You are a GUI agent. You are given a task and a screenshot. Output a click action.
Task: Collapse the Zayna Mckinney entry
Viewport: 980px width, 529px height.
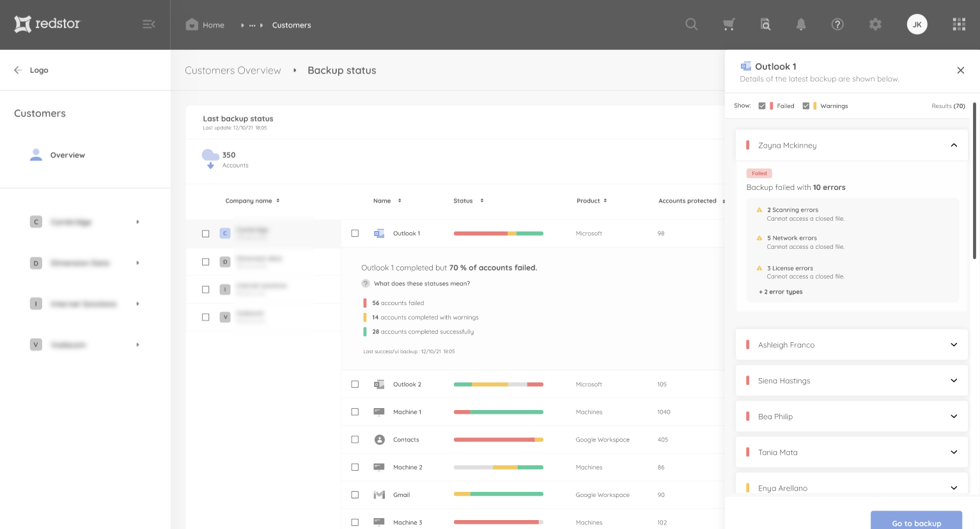tap(954, 145)
